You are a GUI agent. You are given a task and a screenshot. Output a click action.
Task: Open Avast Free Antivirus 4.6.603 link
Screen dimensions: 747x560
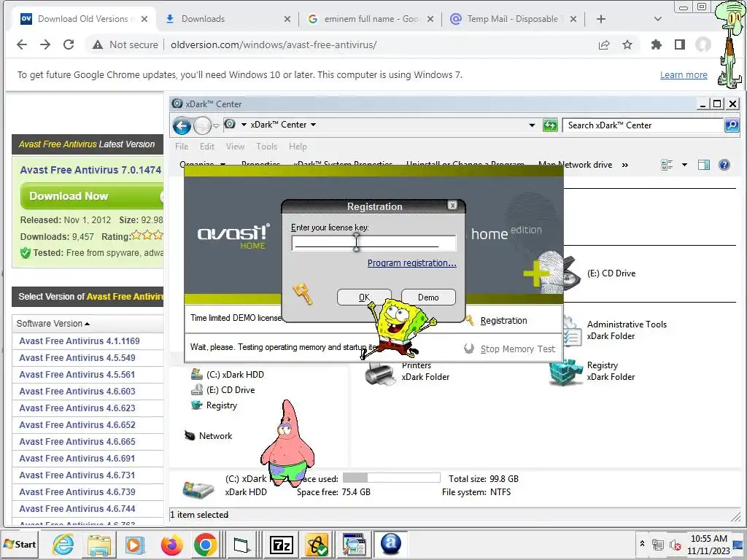(77, 392)
